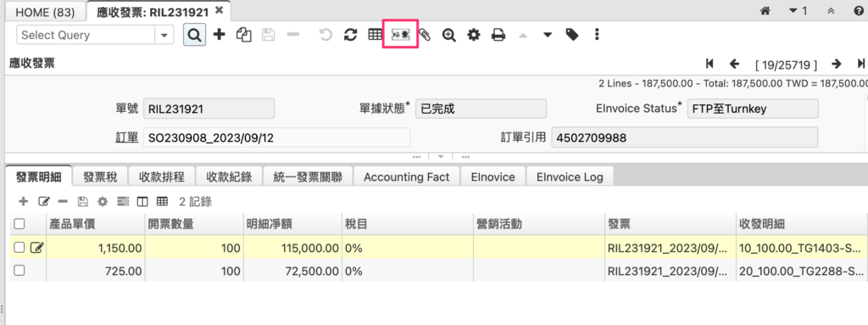
Task: Tick the checkbox on the 725.00 row
Action: click(x=19, y=271)
